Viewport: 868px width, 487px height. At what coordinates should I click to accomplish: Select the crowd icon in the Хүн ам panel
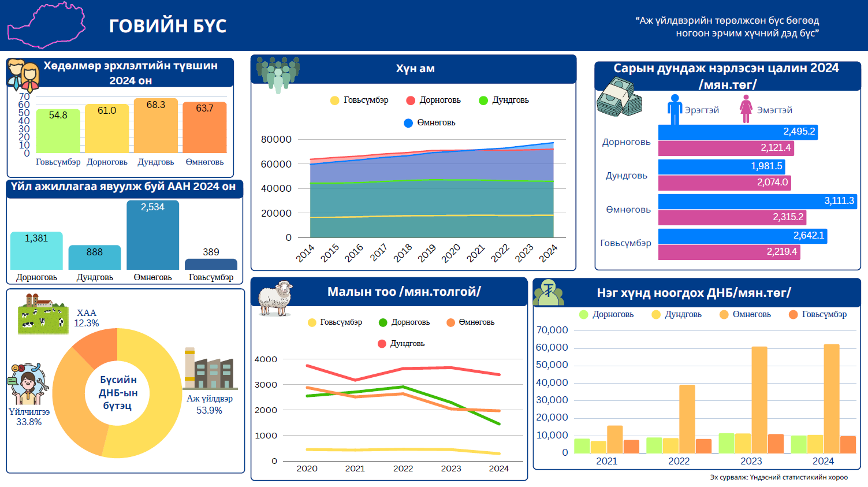[277, 74]
